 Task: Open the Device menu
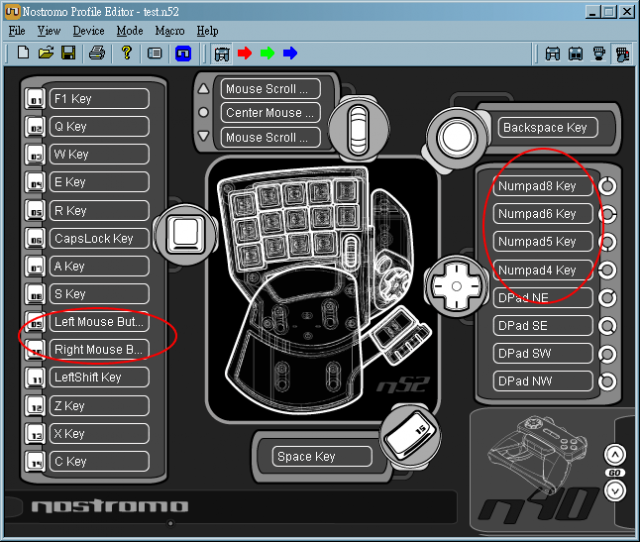pos(88,31)
